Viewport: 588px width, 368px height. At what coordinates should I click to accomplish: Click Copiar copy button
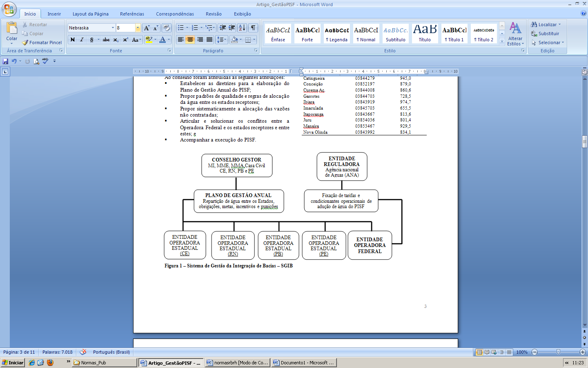click(33, 34)
